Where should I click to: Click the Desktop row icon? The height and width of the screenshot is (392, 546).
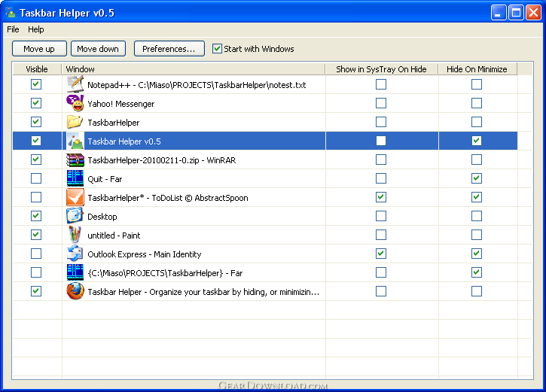75,216
